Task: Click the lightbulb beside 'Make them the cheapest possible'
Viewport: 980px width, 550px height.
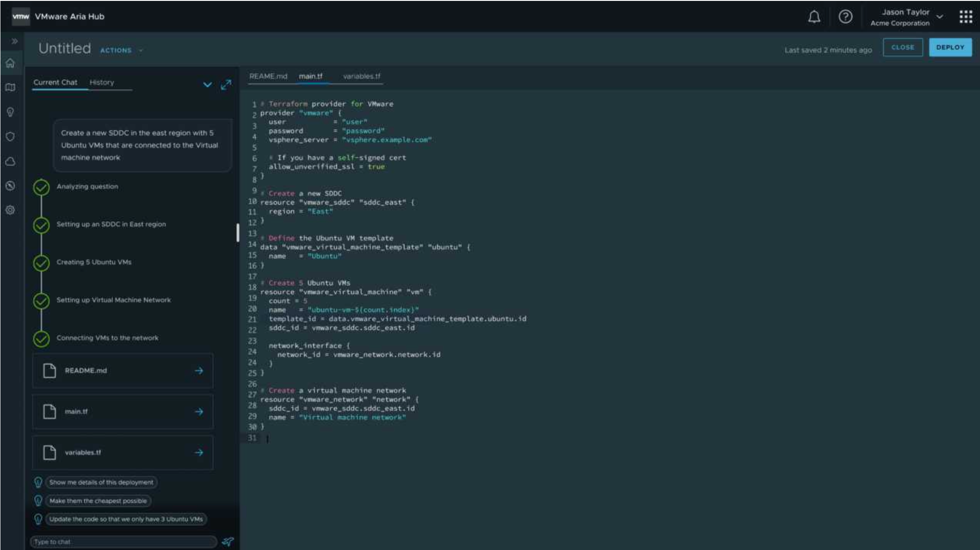Action: pos(38,501)
